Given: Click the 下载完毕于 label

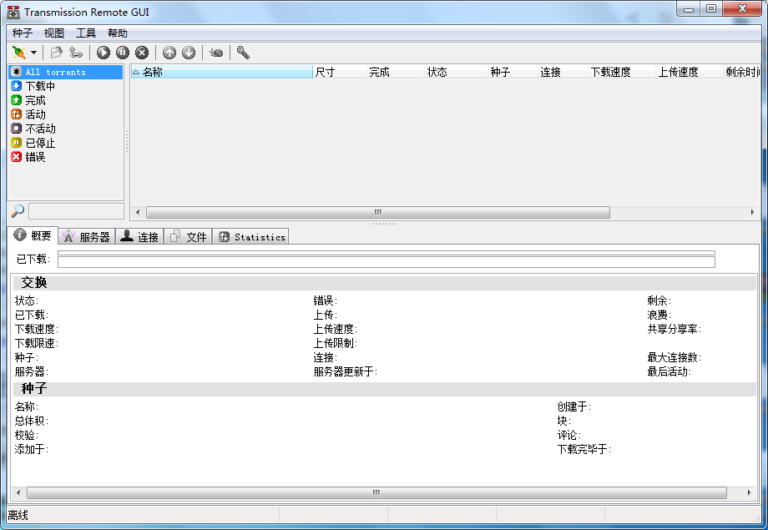Looking at the screenshot, I should click(584, 449).
